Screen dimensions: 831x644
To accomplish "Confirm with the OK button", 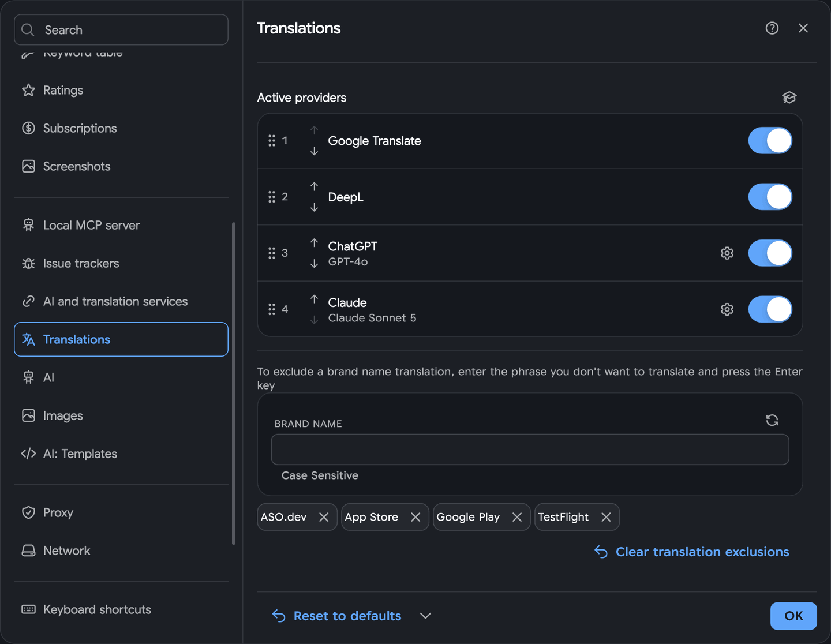I will (793, 616).
